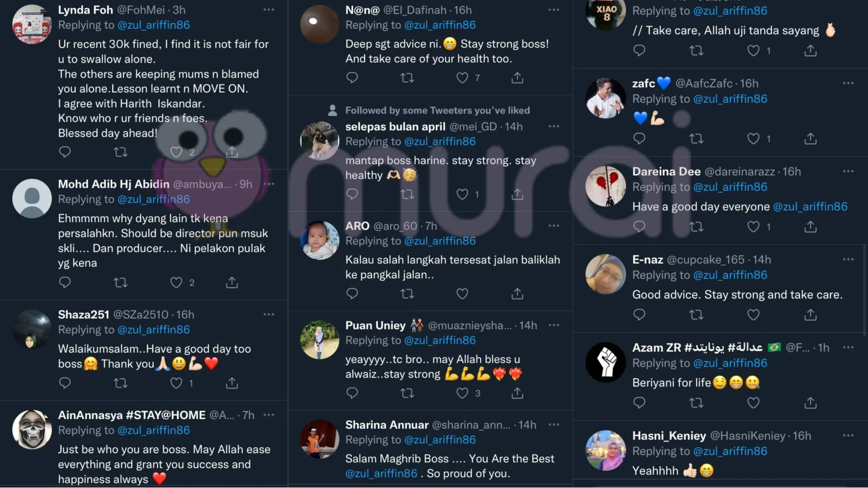
Task: Reply to Azam ZR's Beriyani tweet
Action: click(x=639, y=403)
